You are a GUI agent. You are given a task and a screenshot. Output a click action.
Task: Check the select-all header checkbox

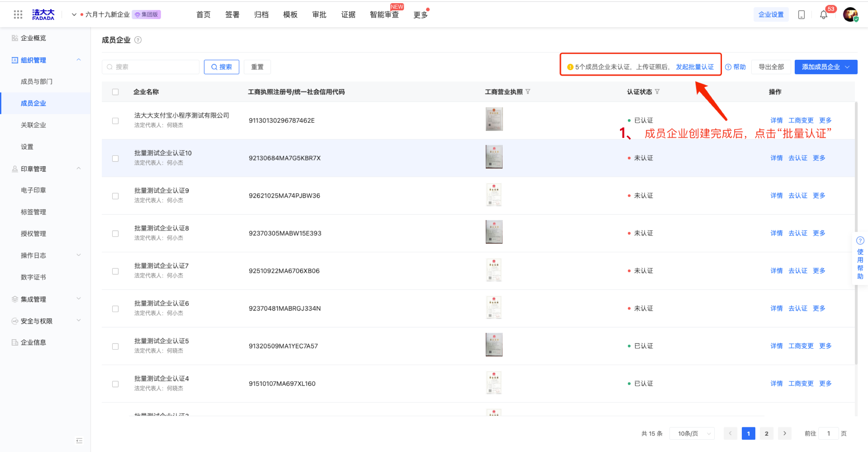pos(115,92)
